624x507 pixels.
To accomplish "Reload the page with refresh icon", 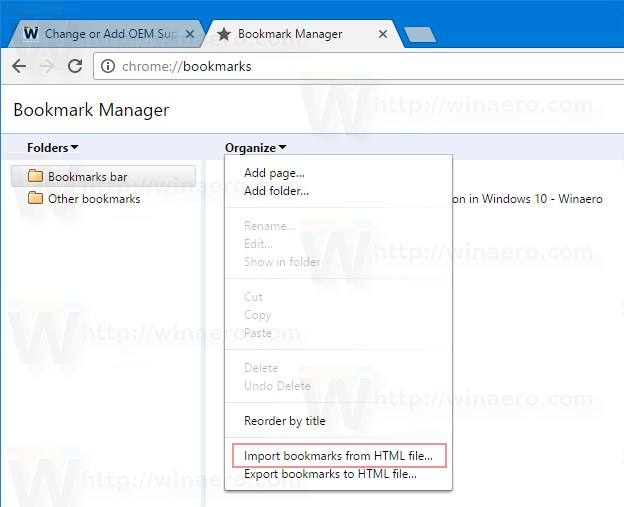I will click(75, 66).
